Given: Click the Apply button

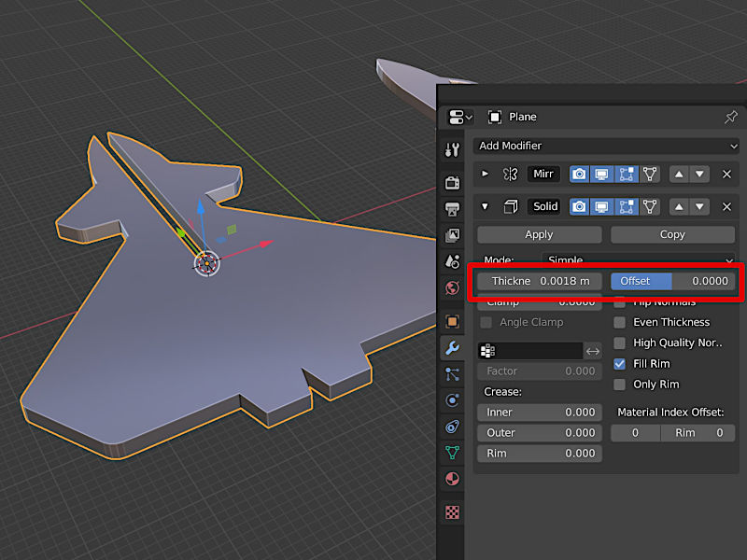Looking at the screenshot, I should coord(540,234).
